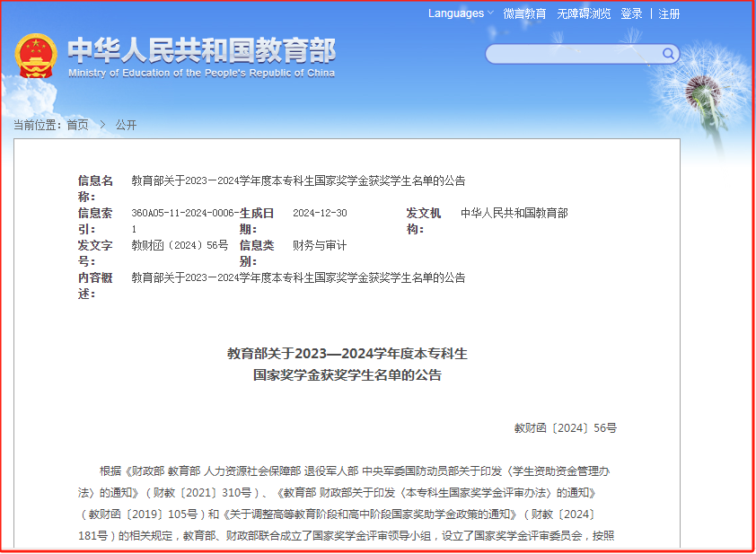Image resolution: width=756 pixels, height=554 pixels.
Task: Go to 首页 in the breadcrumb
Action: tap(77, 125)
